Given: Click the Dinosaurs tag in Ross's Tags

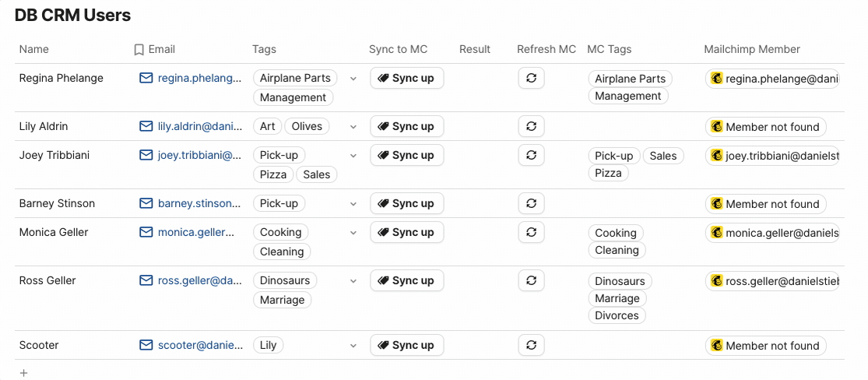Looking at the screenshot, I should pyautogui.click(x=285, y=280).
